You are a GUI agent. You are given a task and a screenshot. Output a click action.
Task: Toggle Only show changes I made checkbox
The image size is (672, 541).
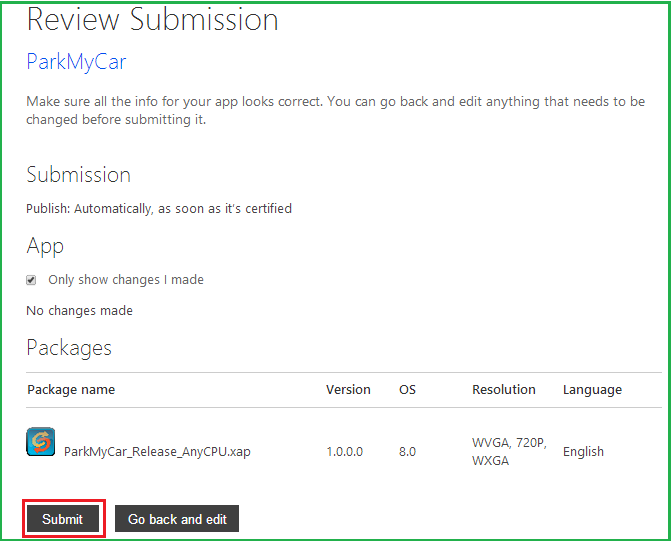pos(31,280)
